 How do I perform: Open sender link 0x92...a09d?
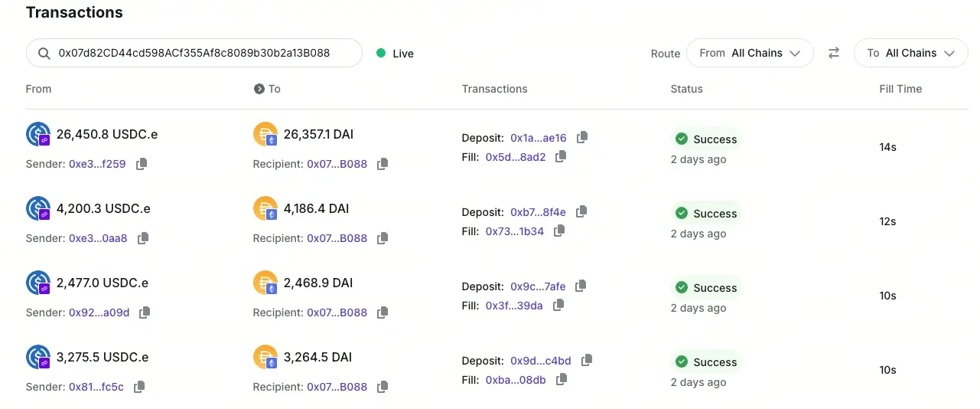99,312
